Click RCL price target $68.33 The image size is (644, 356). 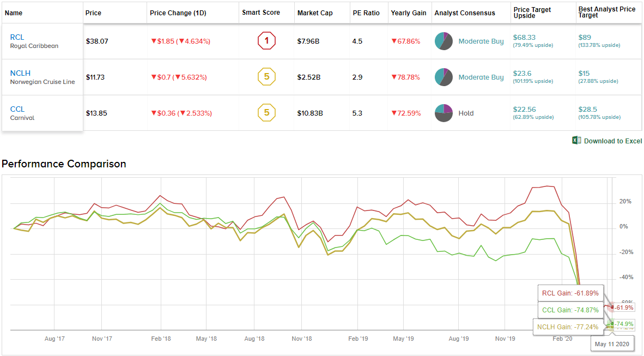pos(525,38)
